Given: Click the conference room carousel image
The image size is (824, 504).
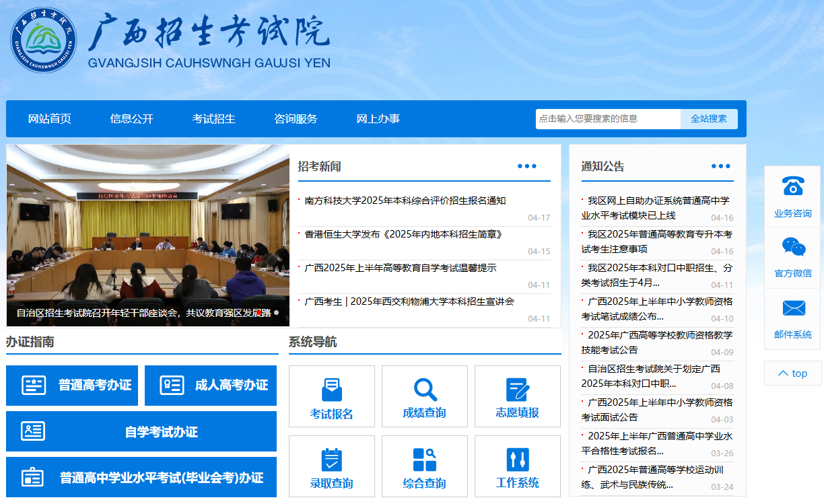Looking at the screenshot, I should point(148,222).
